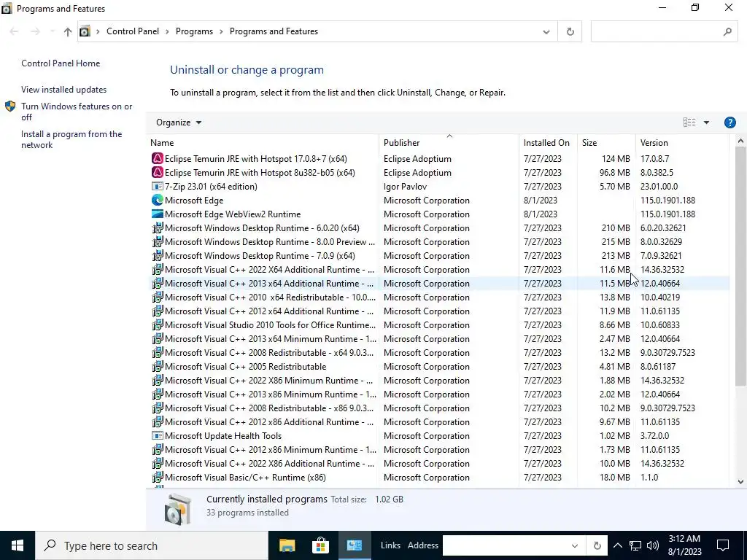The height and width of the screenshot is (560, 747).
Task: Open File Explorer from the taskbar
Action: point(287,545)
